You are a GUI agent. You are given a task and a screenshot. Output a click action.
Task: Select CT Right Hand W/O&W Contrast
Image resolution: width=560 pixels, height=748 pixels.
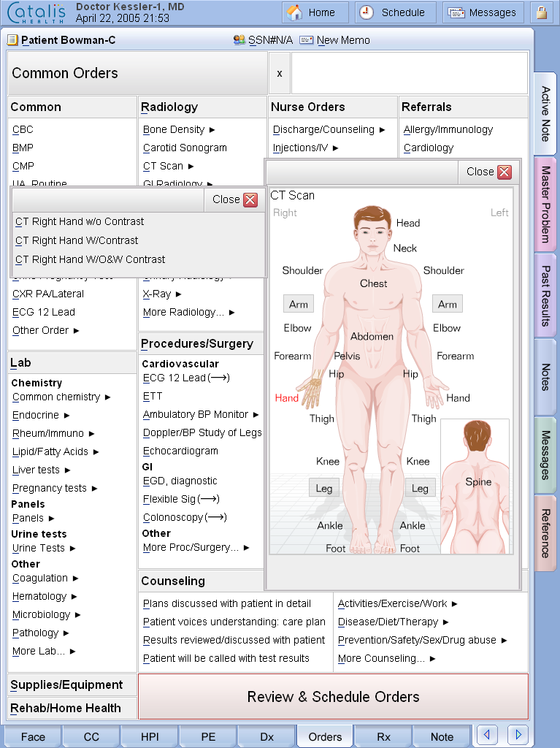point(90,259)
